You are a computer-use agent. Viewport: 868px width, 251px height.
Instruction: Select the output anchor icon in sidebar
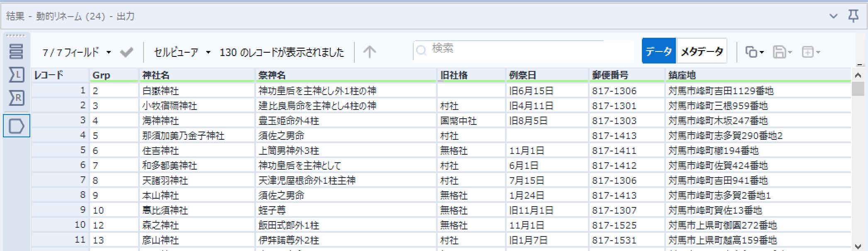[16, 126]
